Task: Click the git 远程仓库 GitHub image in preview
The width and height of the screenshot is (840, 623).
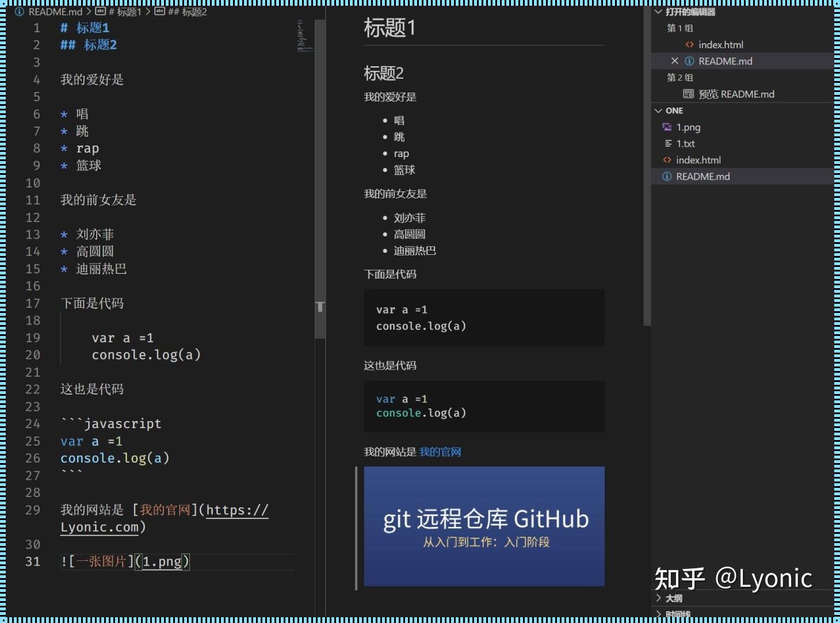Action: coord(484,526)
